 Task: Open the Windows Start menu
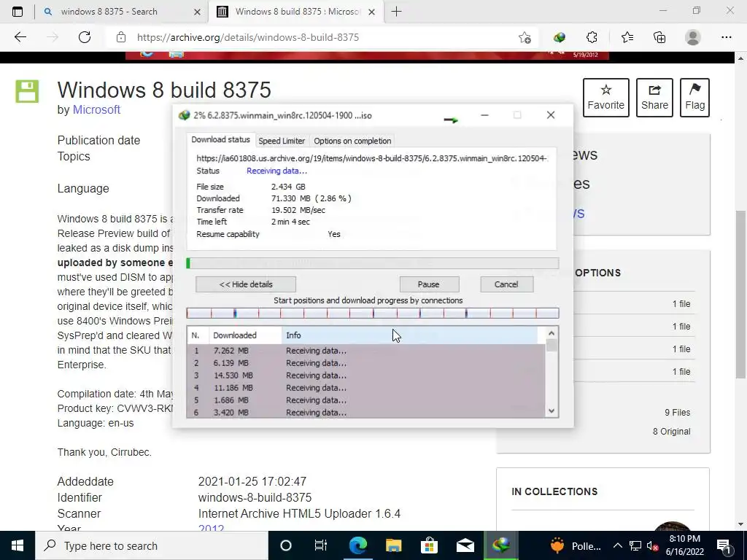coord(18,545)
